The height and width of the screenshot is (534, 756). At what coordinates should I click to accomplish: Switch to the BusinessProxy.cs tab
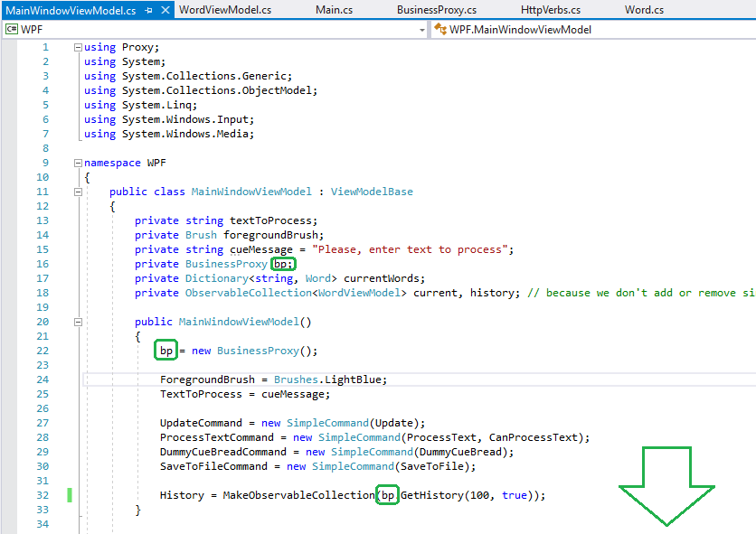click(x=437, y=10)
